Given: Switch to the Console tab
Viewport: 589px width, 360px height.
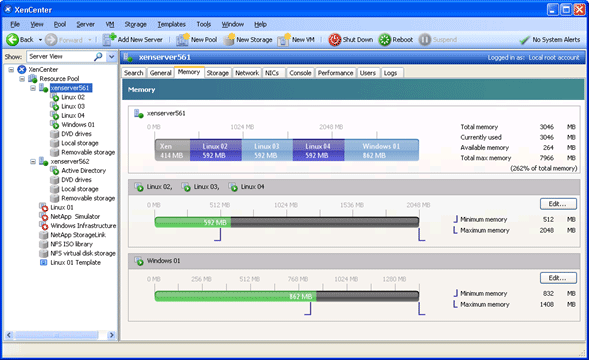Looking at the screenshot, I should (x=300, y=73).
